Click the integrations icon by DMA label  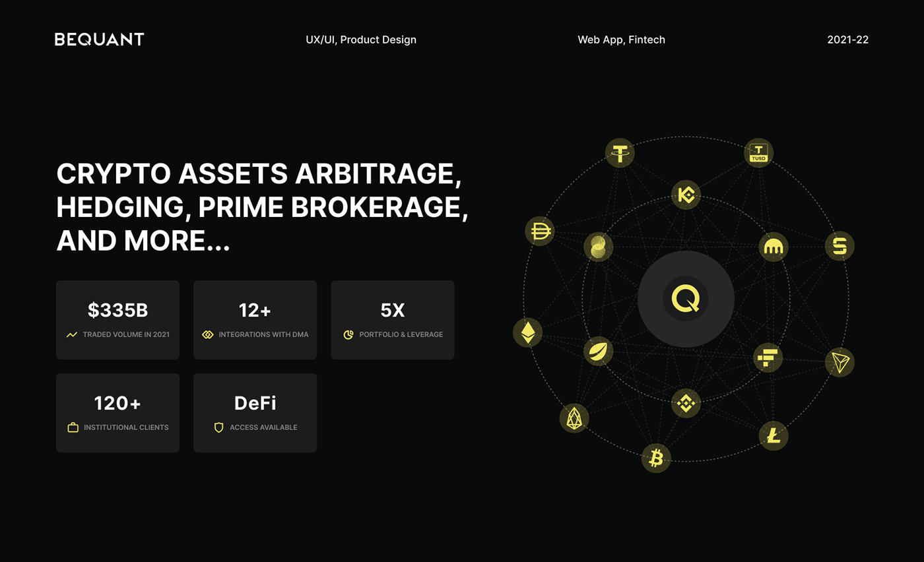[208, 334]
